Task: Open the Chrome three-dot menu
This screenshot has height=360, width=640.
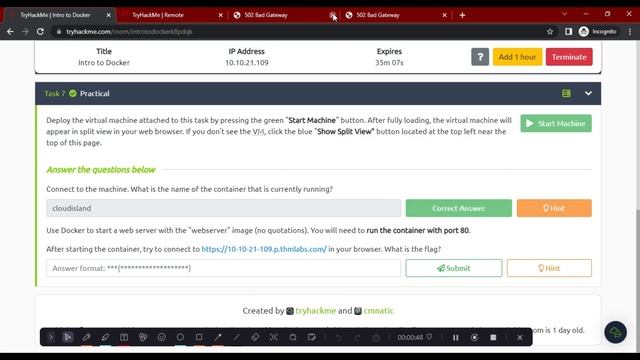Action: click(630, 31)
